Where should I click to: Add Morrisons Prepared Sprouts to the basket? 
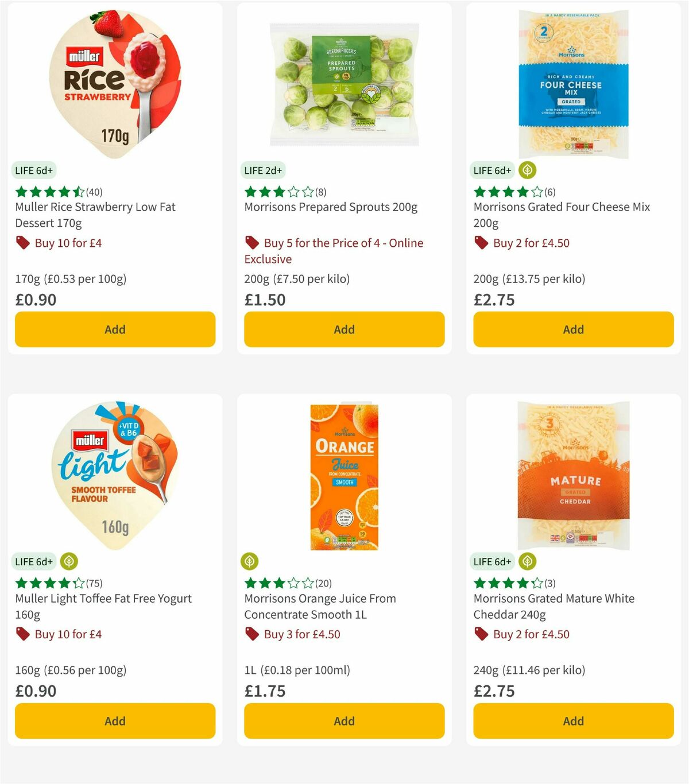point(343,329)
